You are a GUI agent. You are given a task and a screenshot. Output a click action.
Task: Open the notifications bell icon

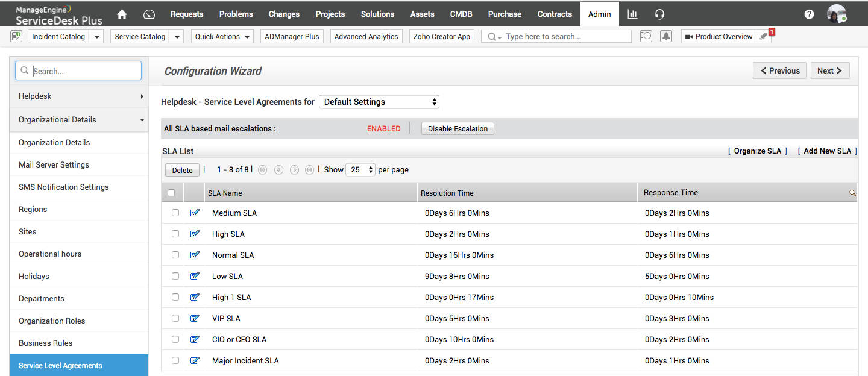(665, 36)
